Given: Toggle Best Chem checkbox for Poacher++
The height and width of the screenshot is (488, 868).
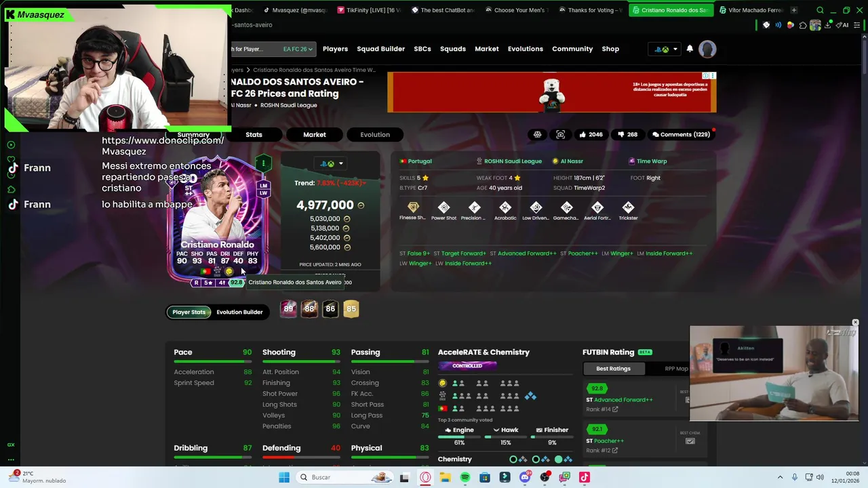Looking at the screenshot, I should [x=690, y=441].
